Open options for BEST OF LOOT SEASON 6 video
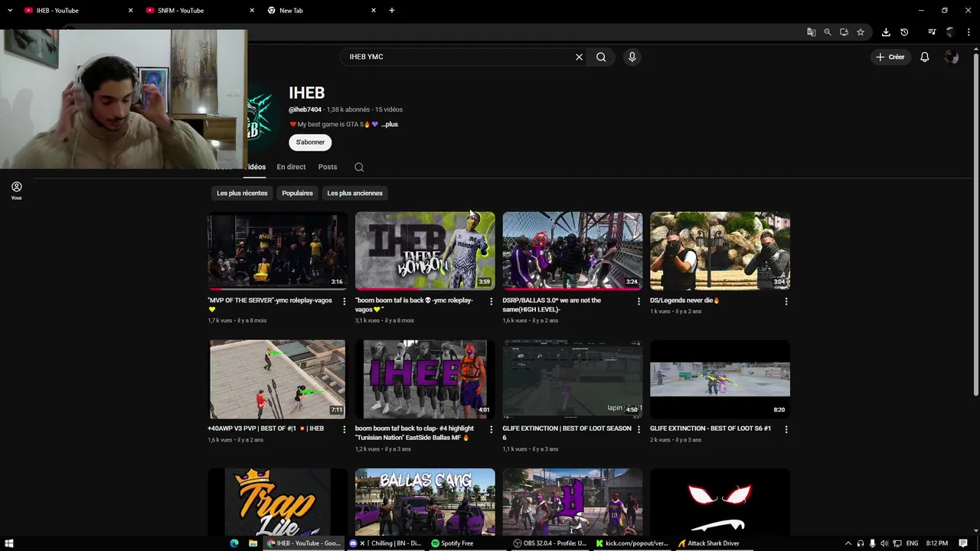Image resolution: width=980 pixels, height=551 pixels. click(x=639, y=429)
